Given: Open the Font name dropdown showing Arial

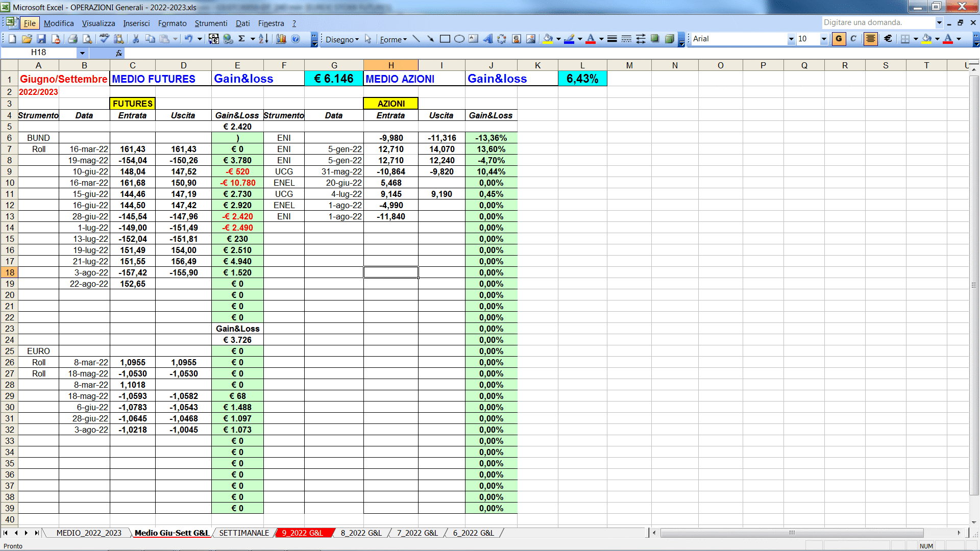Looking at the screenshot, I should 791,39.
